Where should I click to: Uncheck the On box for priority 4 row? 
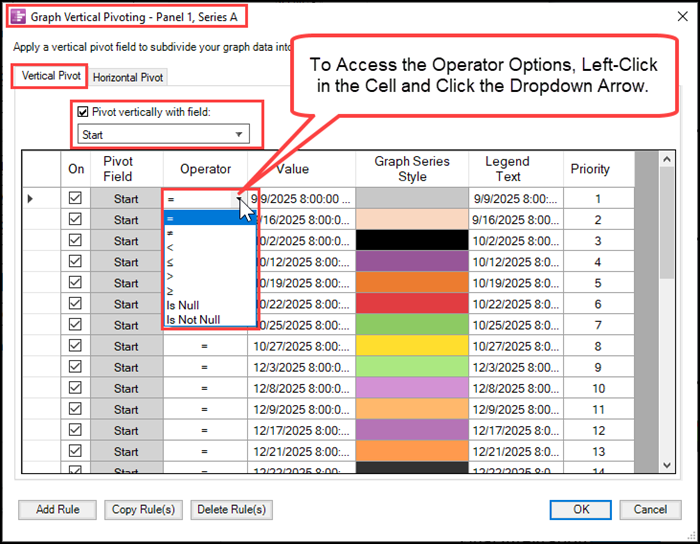[x=75, y=261]
